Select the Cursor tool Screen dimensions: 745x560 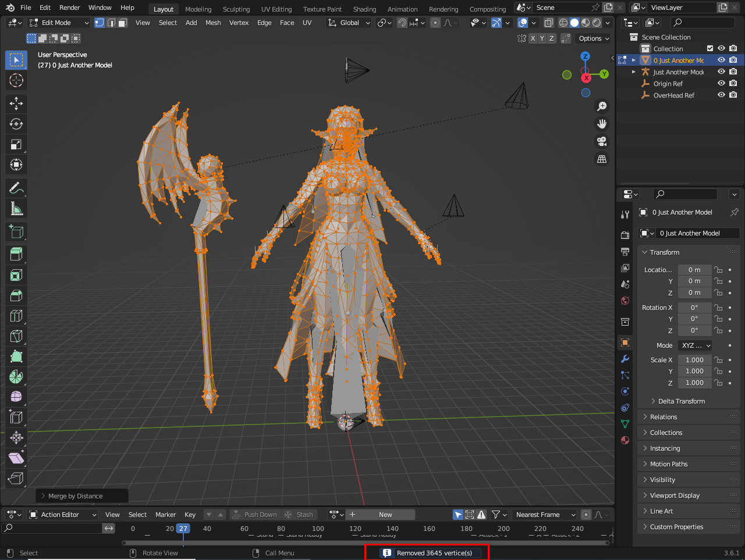[16, 80]
